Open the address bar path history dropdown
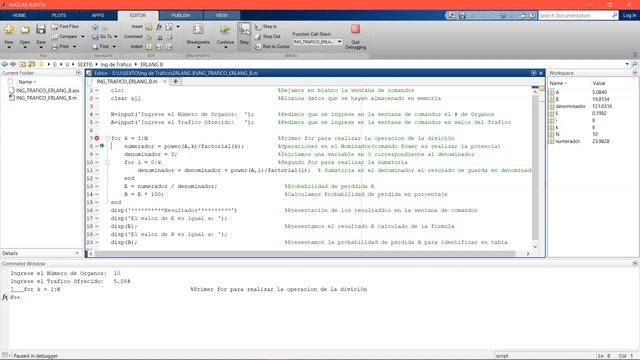 627,64
